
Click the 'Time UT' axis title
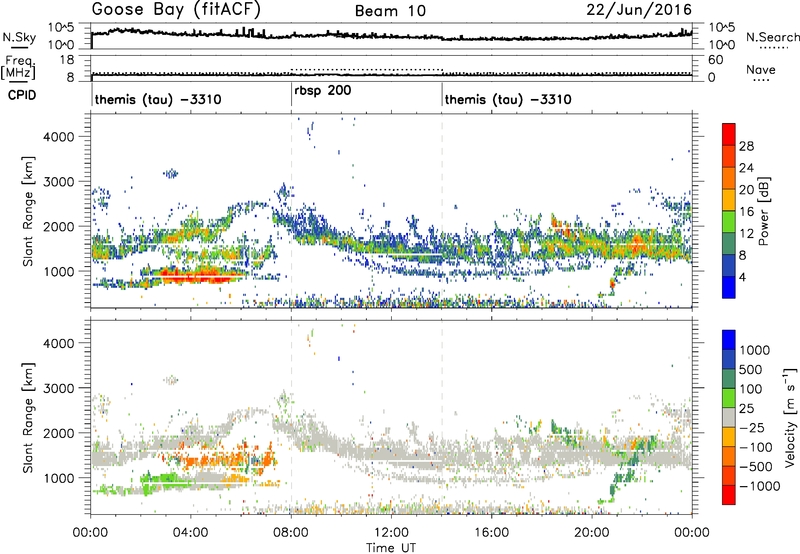391,548
